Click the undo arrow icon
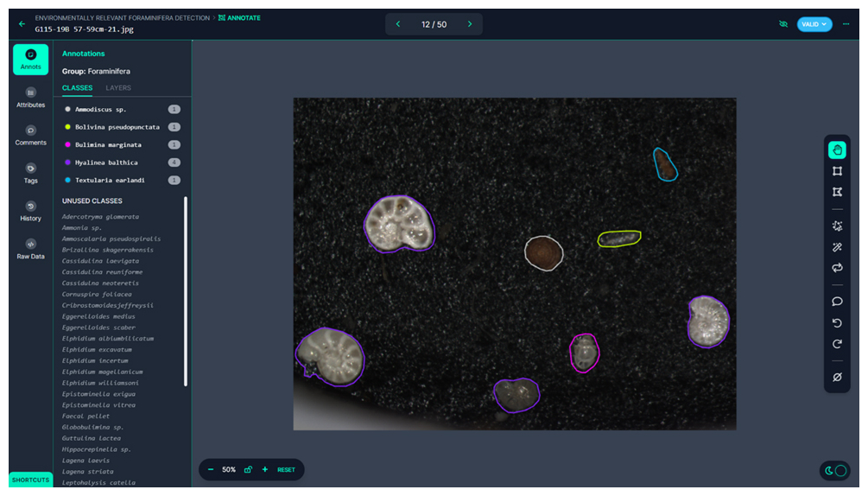The image size is (868, 496). click(x=836, y=323)
